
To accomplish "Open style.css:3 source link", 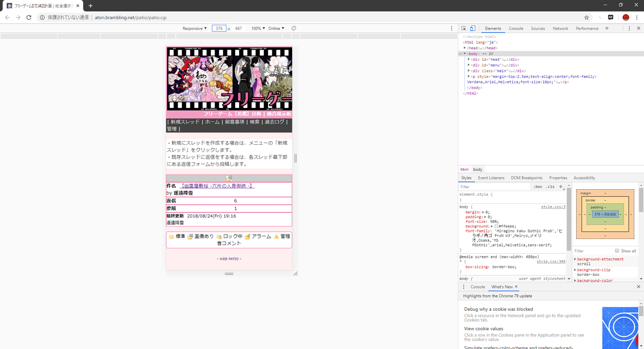I will click(553, 207).
